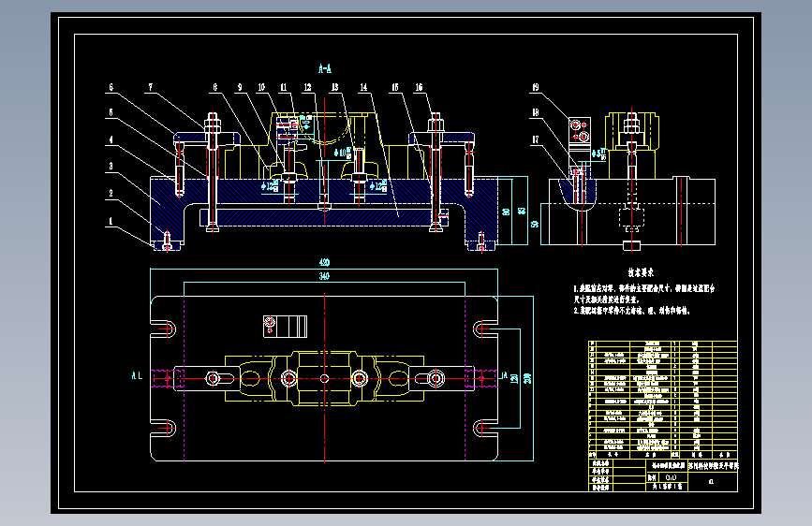The image size is (812, 526).
Task: Select part balloon number 9
Action: pyautogui.click(x=240, y=87)
